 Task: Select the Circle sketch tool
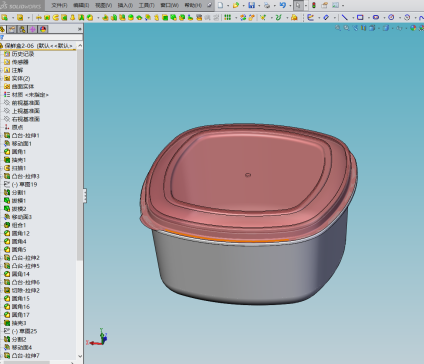coord(391,17)
